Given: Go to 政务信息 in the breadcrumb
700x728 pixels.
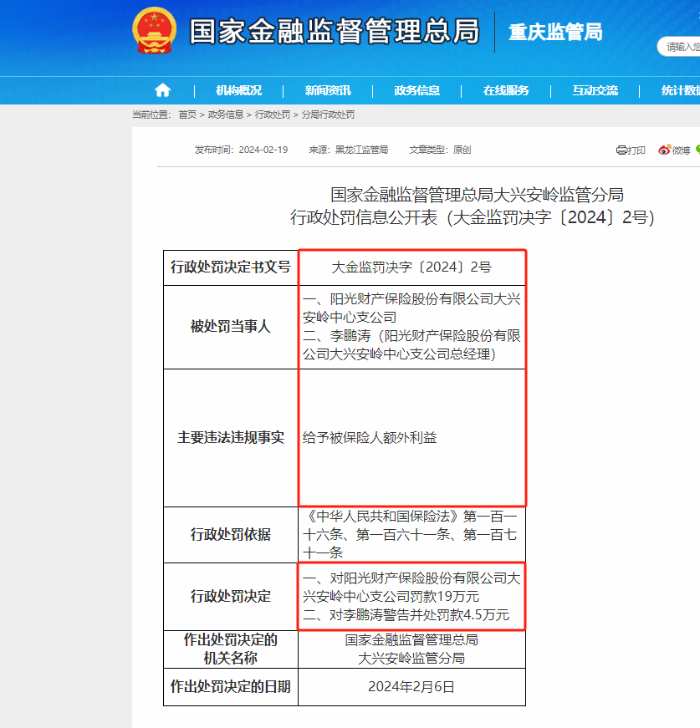Looking at the screenshot, I should coord(226,115).
